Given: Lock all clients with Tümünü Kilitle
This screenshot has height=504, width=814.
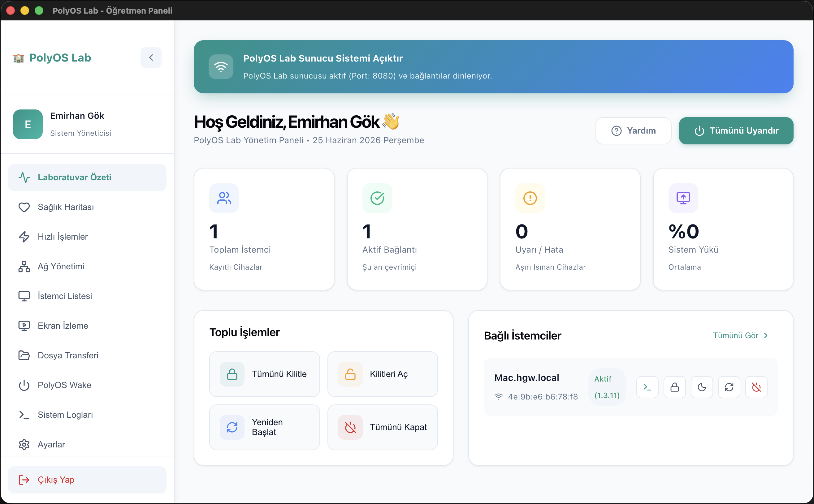Looking at the screenshot, I should 264,374.
